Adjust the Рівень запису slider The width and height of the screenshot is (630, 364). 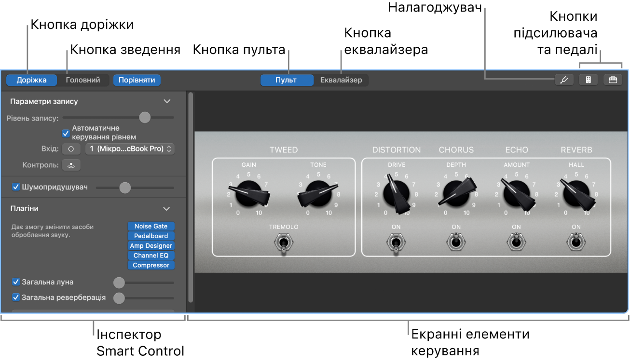pyautogui.click(x=145, y=118)
